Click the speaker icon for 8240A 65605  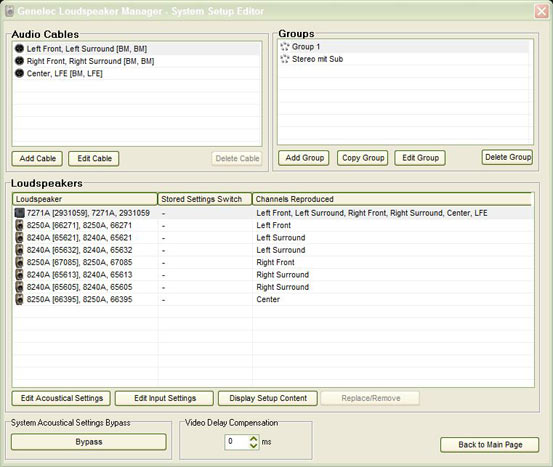tap(19, 287)
